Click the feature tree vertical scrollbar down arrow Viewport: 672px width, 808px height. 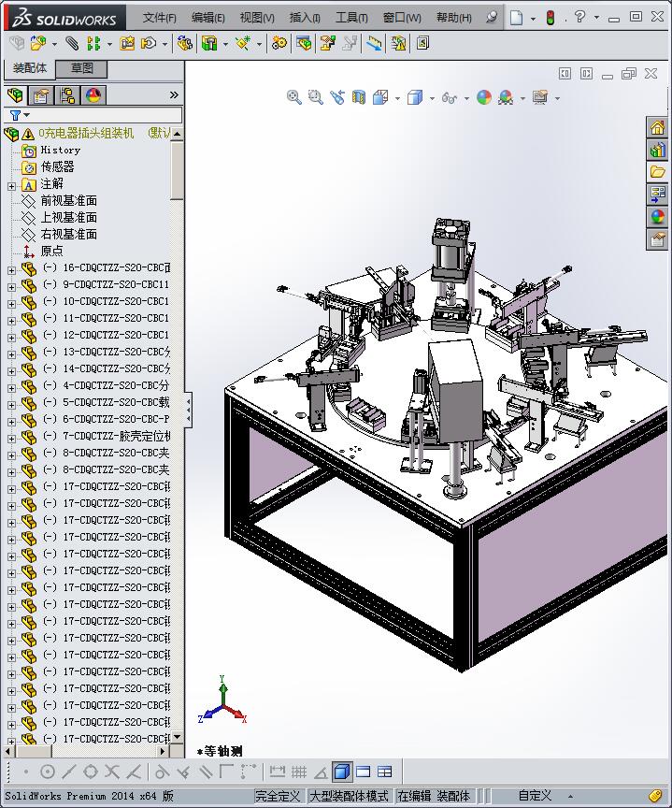click(178, 738)
